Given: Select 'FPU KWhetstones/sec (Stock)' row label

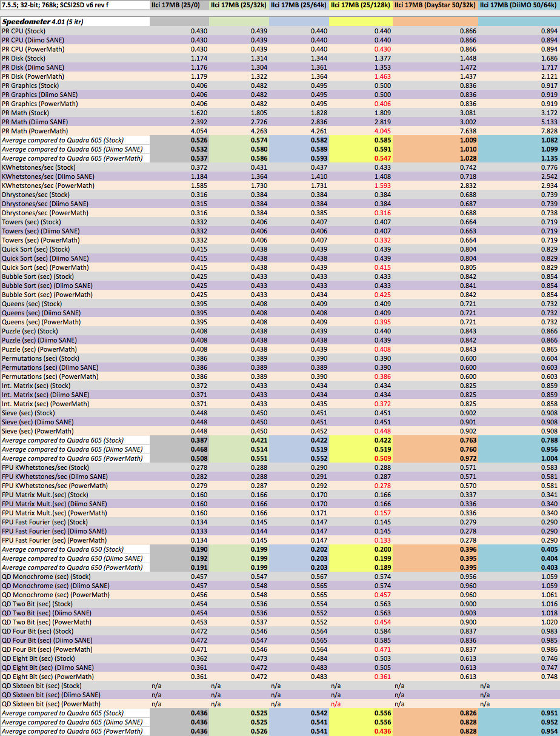Looking at the screenshot, I should [45, 467].
